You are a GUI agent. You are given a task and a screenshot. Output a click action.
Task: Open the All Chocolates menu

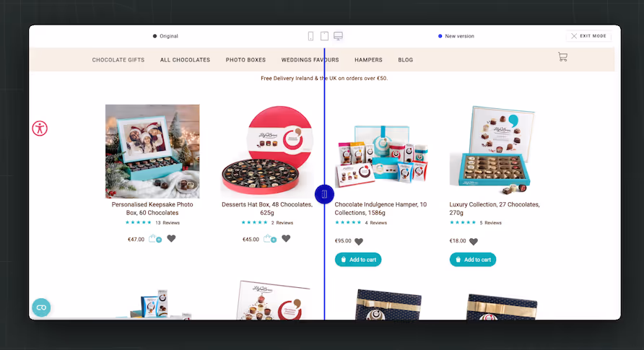click(x=186, y=60)
